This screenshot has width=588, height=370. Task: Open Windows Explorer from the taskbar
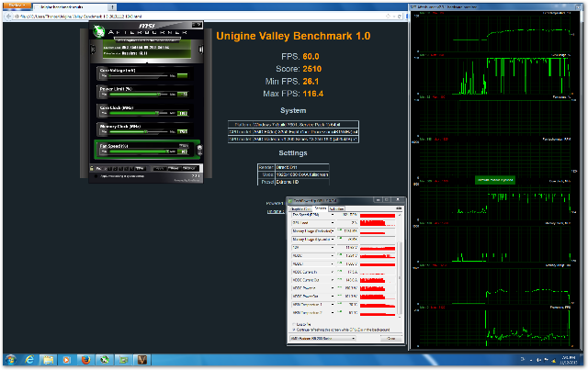click(x=48, y=360)
